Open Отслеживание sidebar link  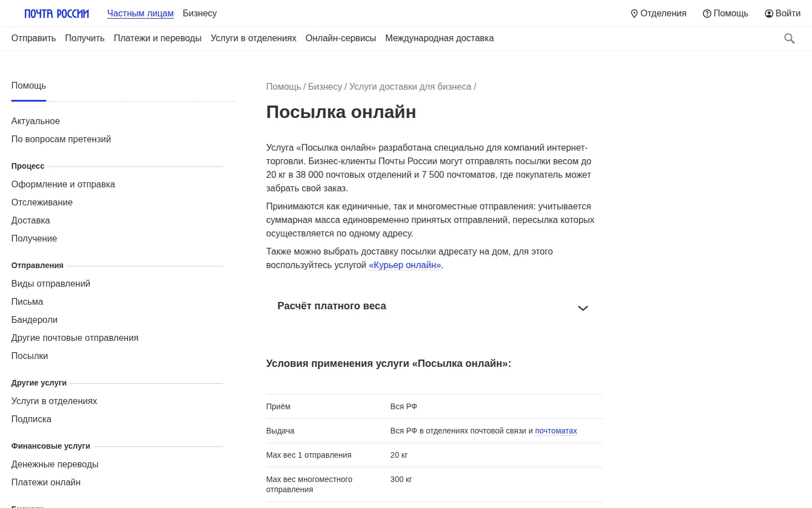tap(42, 203)
